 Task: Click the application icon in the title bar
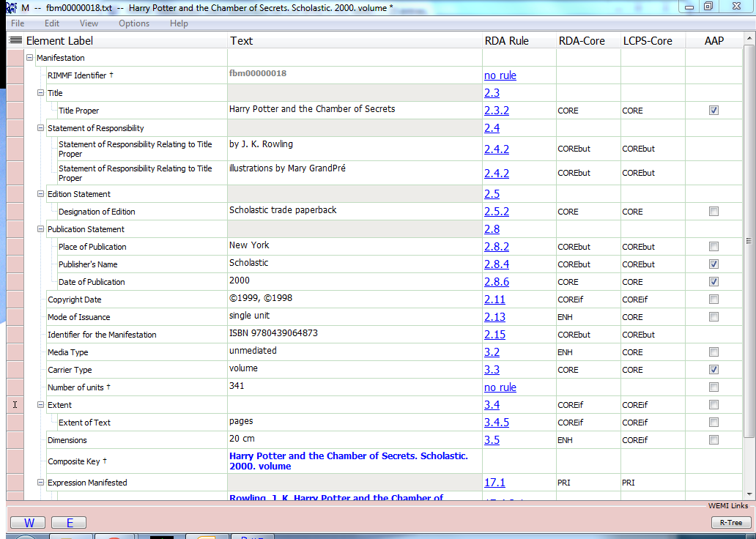pyautogui.click(x=12, y=8)
